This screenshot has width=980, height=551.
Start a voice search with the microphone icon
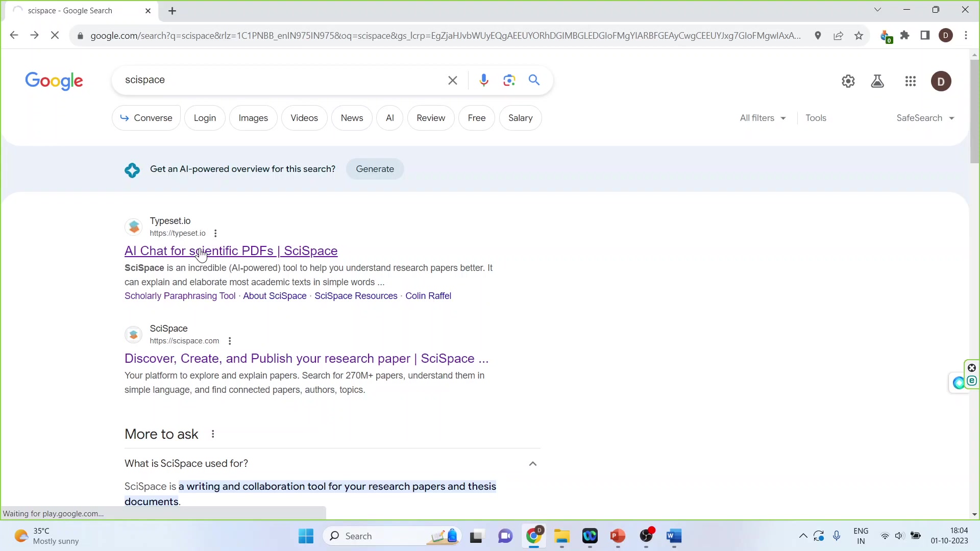pos(484,80)
